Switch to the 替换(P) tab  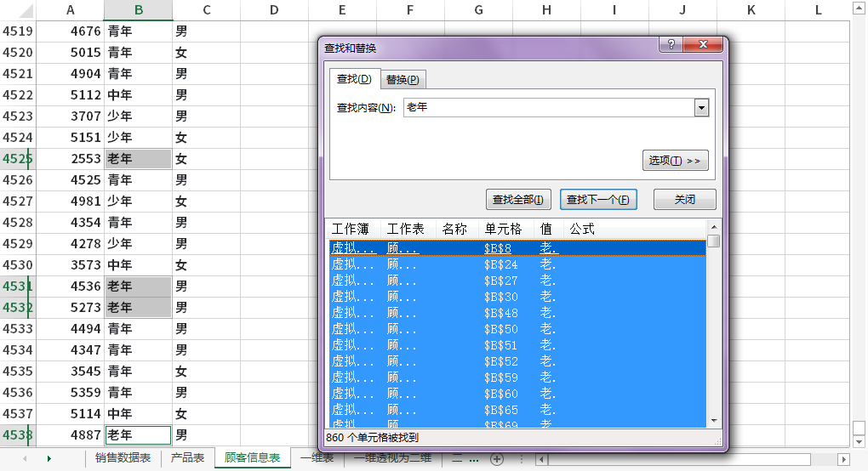pyautogui.click(x=403, y=80)
